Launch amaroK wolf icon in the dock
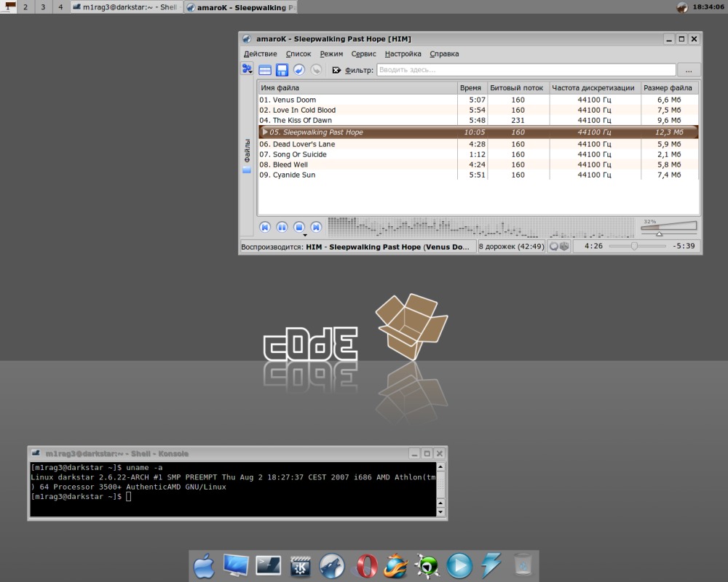The height and width of the screenshot is (582, 728). tap(332, 566)
